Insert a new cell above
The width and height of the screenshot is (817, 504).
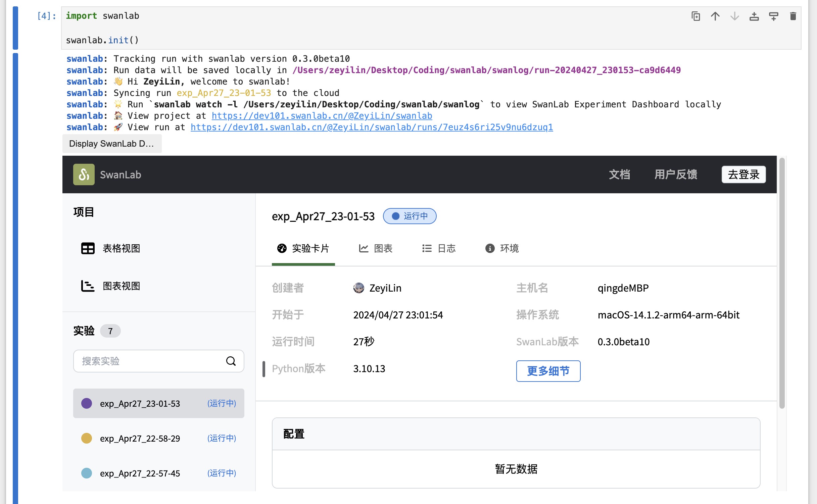pyautogui.click(x=754, y=16)
